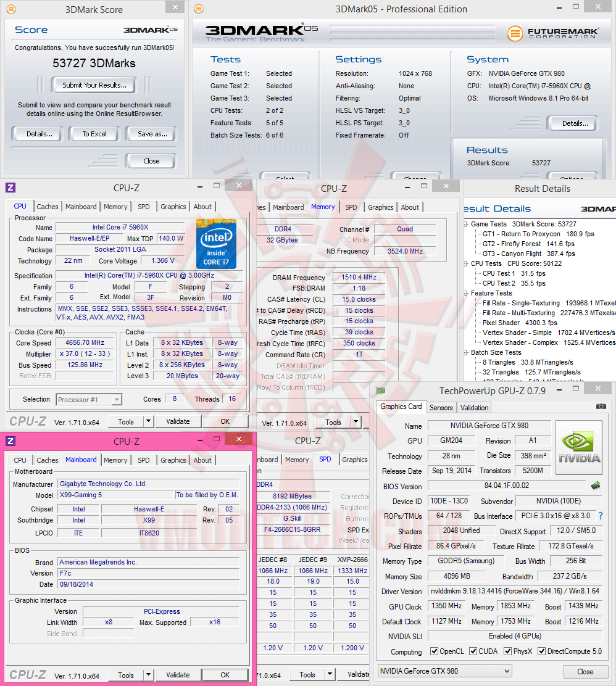Click Details... in the 3DMark Score window
This screenshot has width=616, height=686.
[39, 134]
